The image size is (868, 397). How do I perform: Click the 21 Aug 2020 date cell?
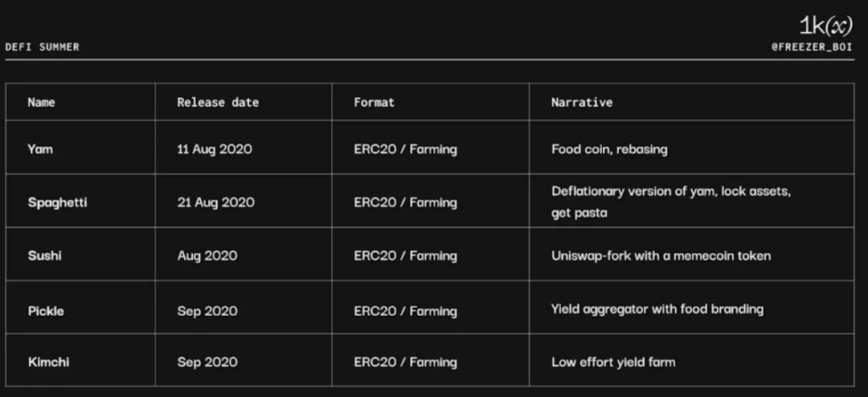pyautogui.click(x=216, y=202)
